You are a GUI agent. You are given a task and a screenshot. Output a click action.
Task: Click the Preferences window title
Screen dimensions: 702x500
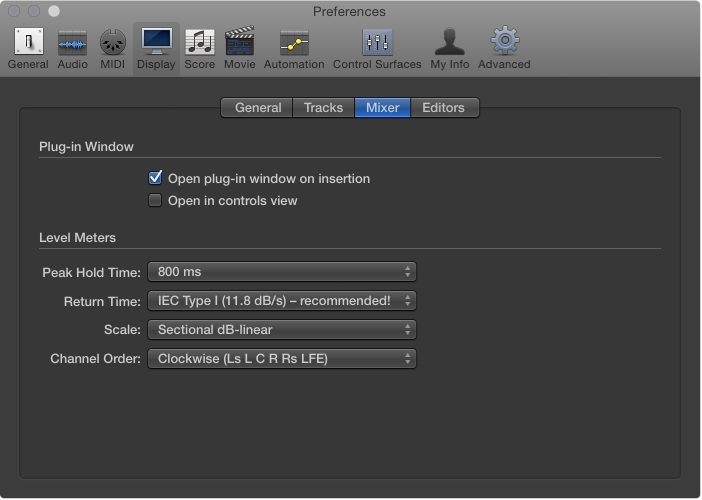[x=349, y=12]
